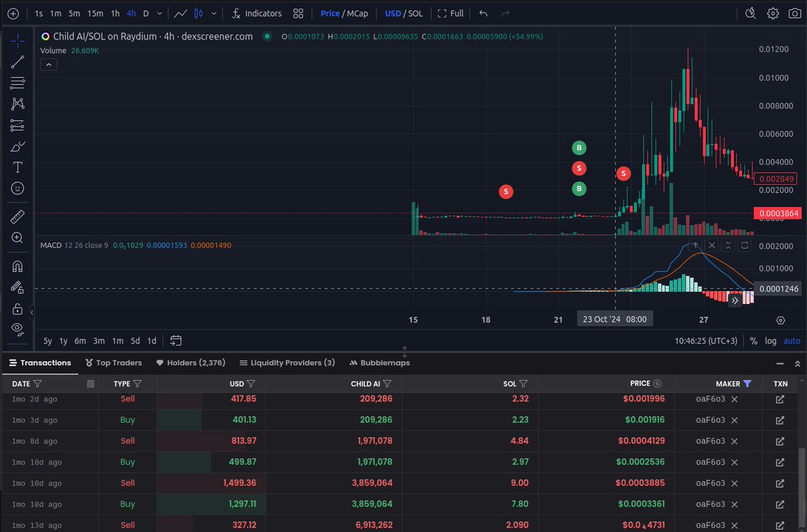807x532 pixels.
Task: Toggle Price / MCap display
Action: (x=344, y=13)
